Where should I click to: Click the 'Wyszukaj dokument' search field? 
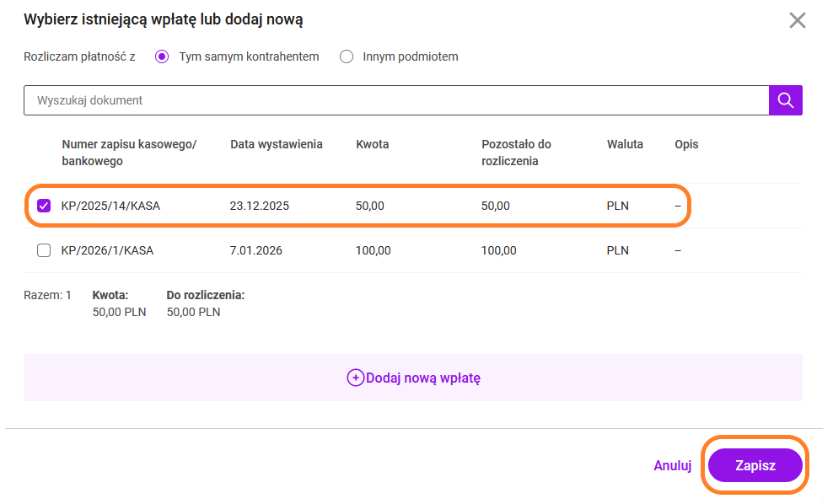[x=396, y=100]
